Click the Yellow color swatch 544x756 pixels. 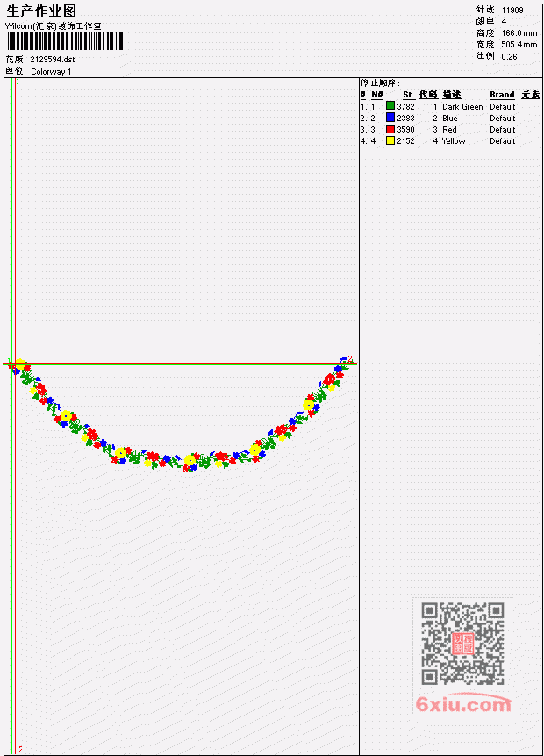pyautogui.click(x=390, y=140)
